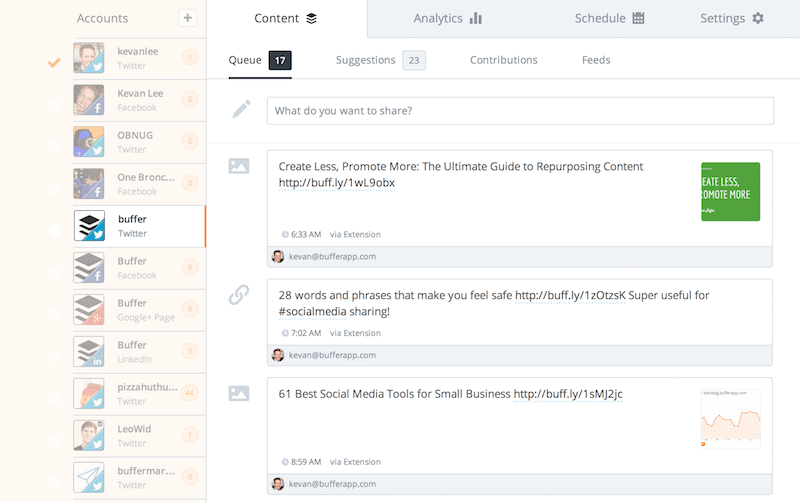Select the buffermar paper plane avatar
Screen dimensions: 800x502
pyautogui.click(x=90, y=477)
